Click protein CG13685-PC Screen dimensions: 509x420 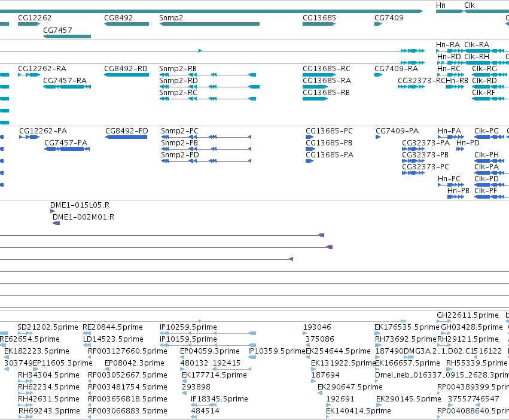pos(329,131)
